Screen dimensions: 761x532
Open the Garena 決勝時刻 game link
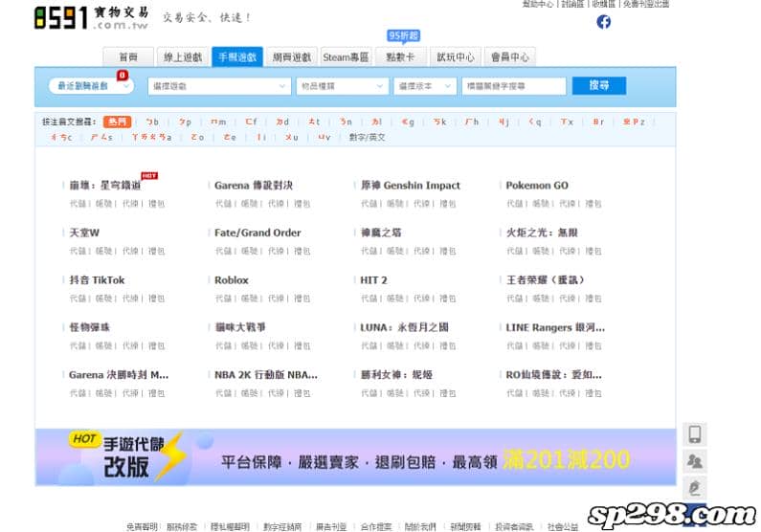point(119,375)
